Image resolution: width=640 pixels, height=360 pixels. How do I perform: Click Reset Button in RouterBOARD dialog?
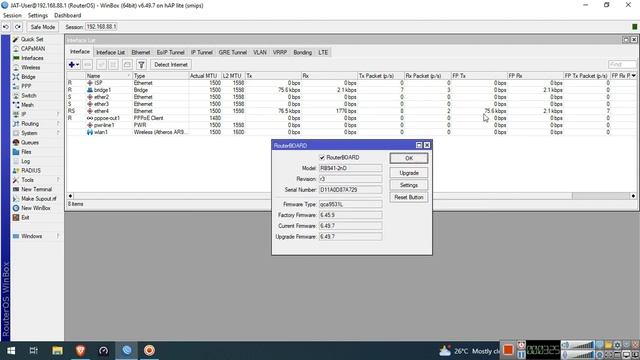click(x=409, y=198)
